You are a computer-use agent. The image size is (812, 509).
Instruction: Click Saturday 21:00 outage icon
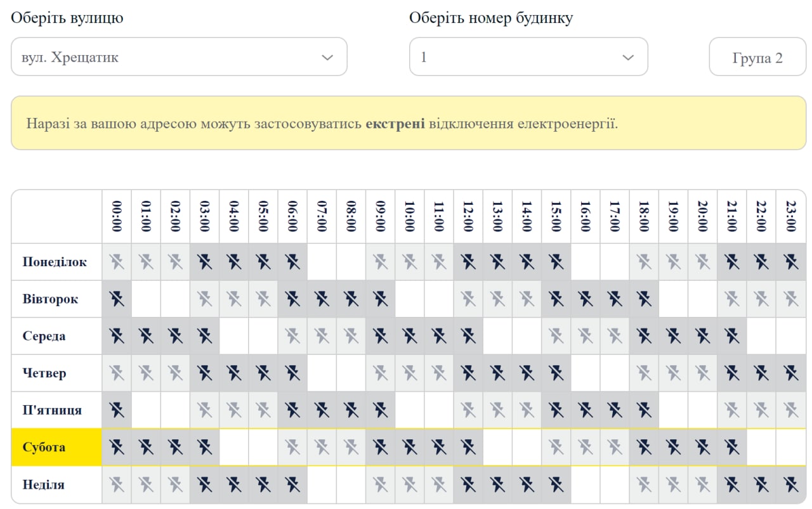click(x=731, y=448)
